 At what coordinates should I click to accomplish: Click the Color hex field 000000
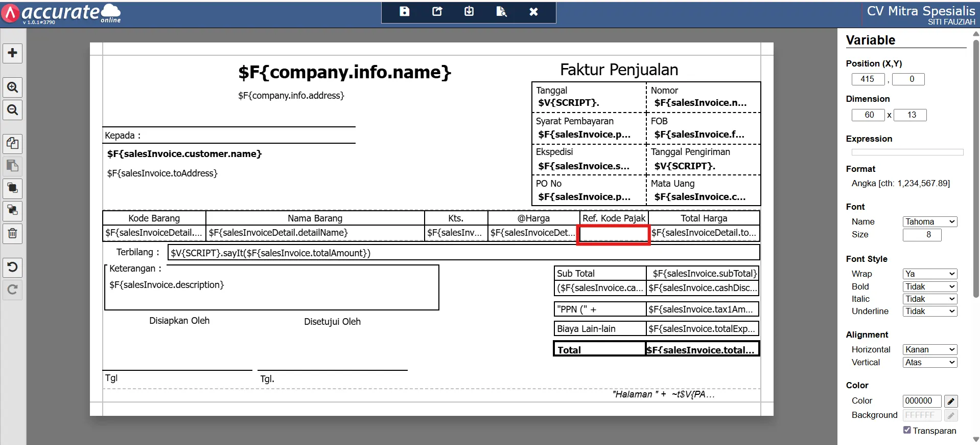(x=922, y=401)
